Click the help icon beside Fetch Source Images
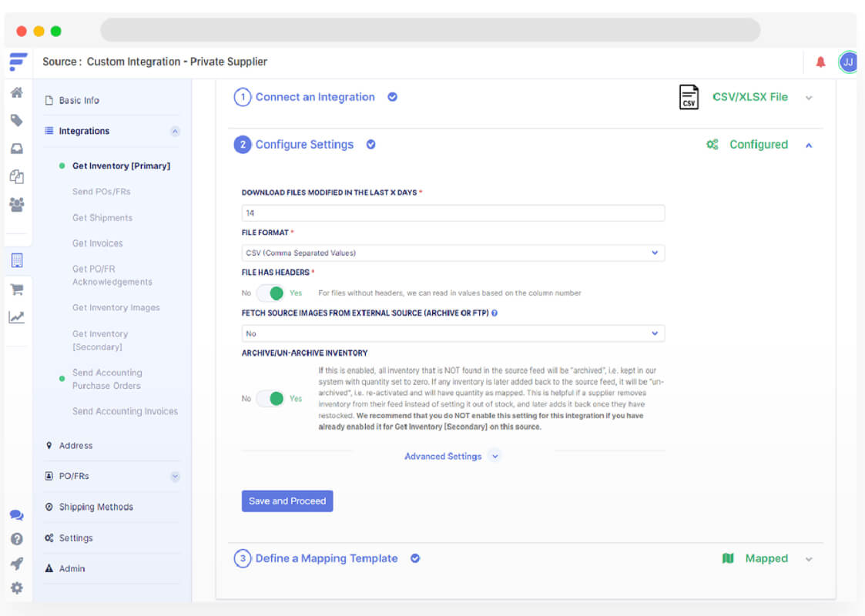865x616 pixels. click(495, 313)
